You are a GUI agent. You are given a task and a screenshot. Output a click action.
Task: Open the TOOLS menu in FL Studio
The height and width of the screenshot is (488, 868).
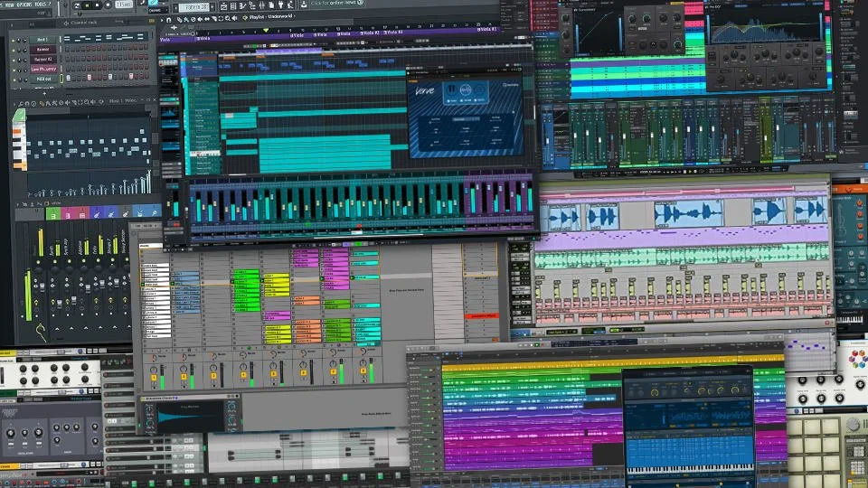(41, 5)
